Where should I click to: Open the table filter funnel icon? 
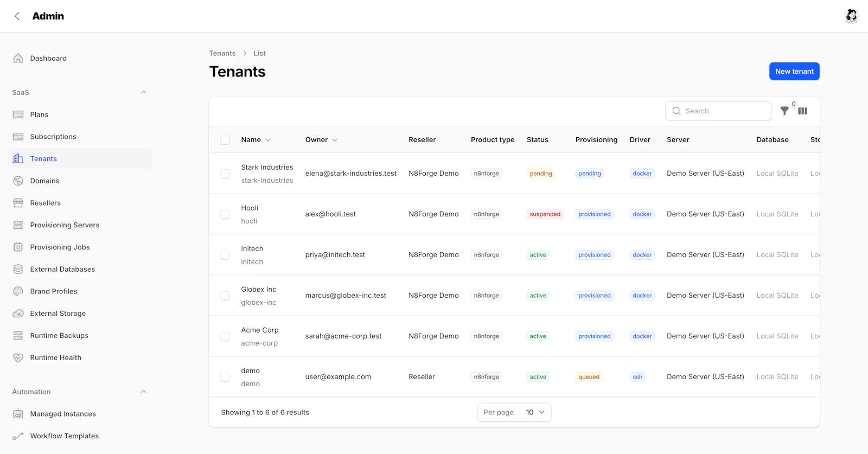point(784,111)
